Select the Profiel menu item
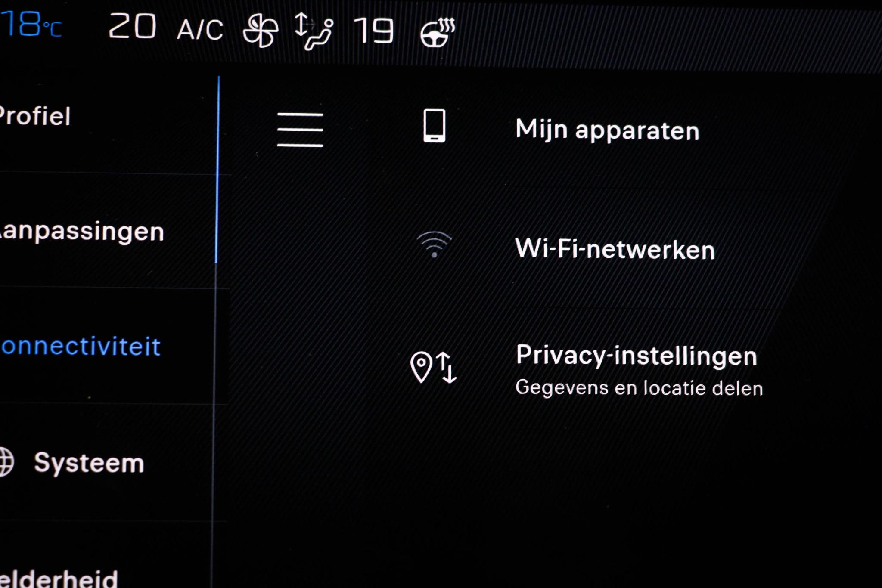The height and width of the screenshot is (588, 882). 35,116
